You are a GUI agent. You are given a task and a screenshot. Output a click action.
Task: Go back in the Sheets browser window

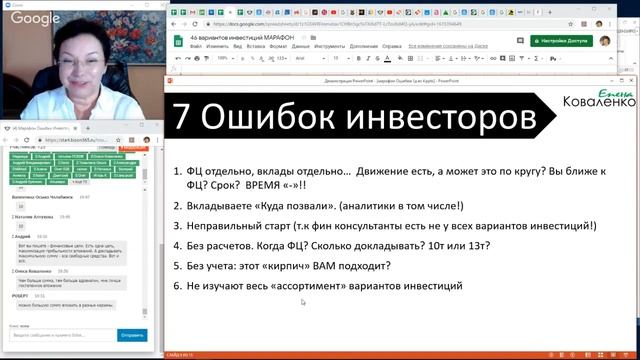(x=174, y=24)
